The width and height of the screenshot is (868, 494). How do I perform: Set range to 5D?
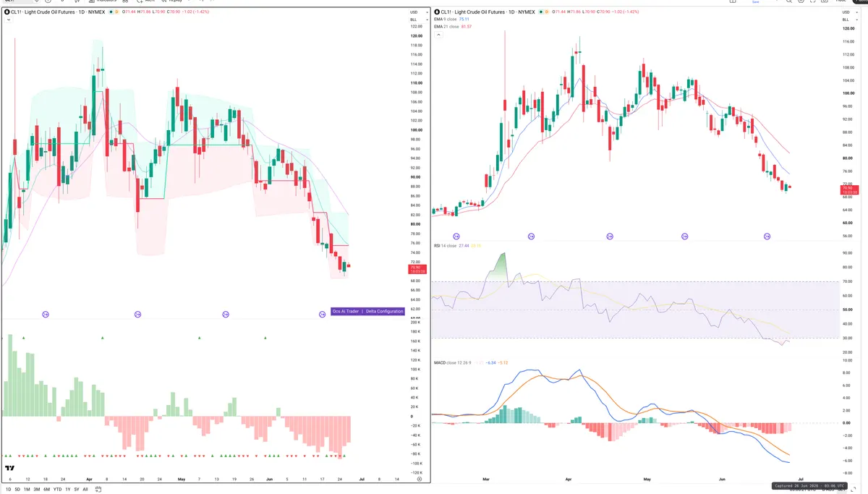click(18, 490)
